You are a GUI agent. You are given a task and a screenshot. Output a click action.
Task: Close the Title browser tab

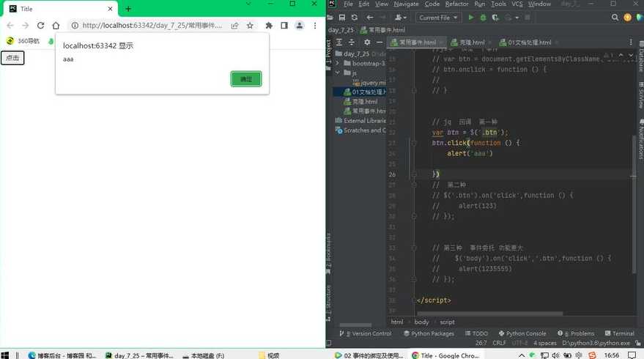pyautogui.click(x=110, y=9)
